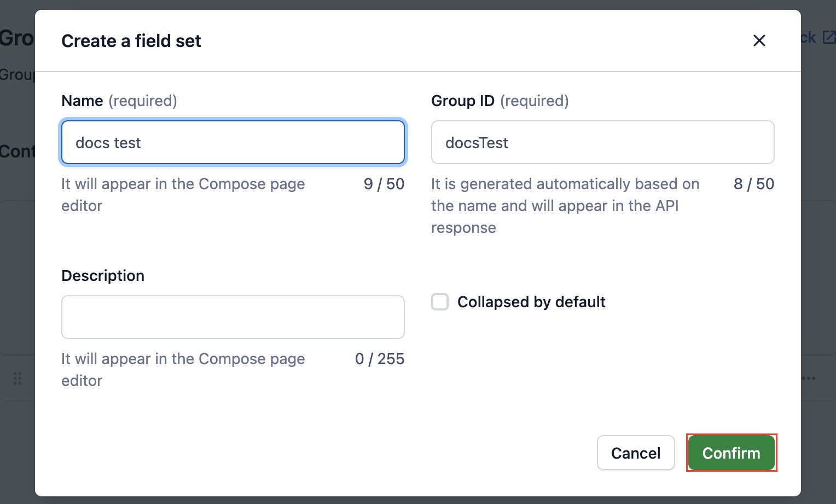Viewport: 836px width, 504px height.
Task: Click the 'Create a field set' dialog title
Action: [131, 41]
